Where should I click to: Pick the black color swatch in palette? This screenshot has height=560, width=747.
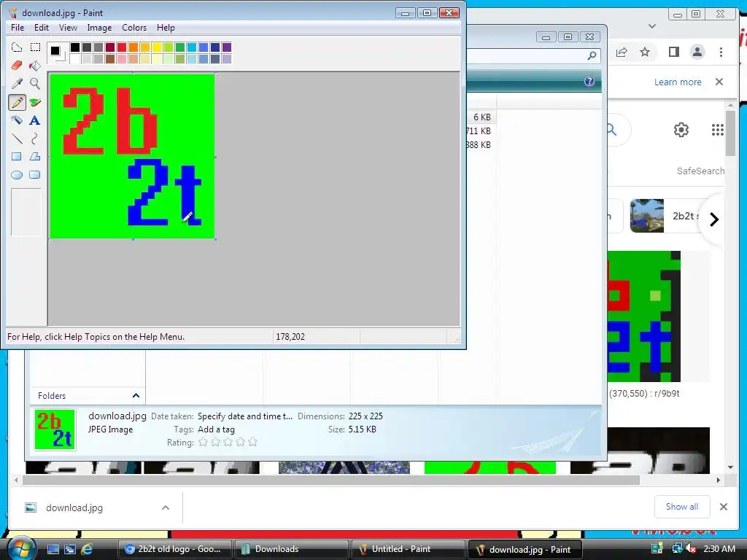[x=75, y=47]
